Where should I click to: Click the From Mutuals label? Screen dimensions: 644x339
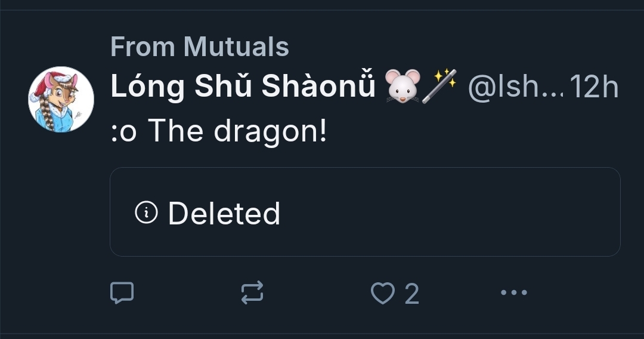click(199, 47)
